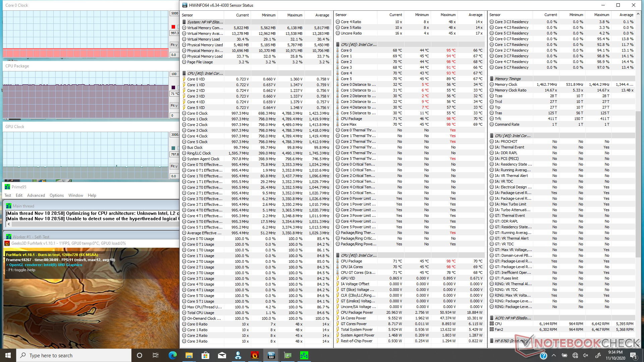Viewport: 644px width, 362px height.
Task: Click the status icon beside IA: PROCHOT
Action: pos(492,141)
